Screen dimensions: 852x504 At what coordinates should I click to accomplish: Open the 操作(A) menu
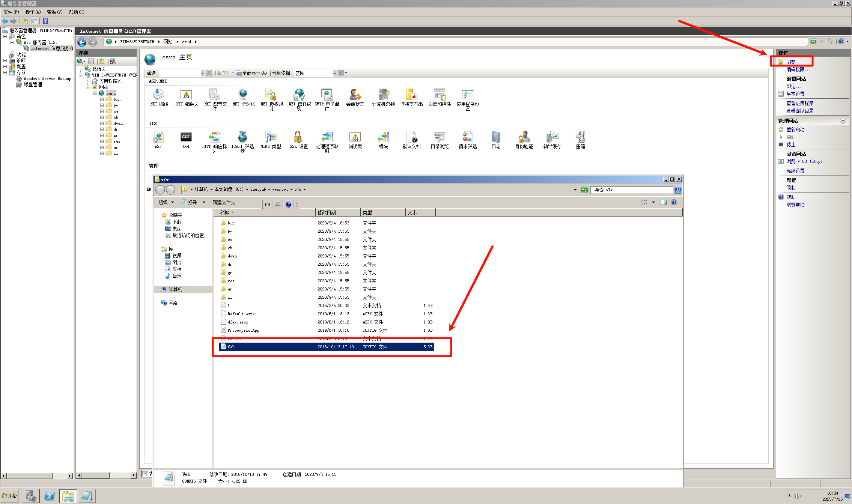[x=33, y=12]
